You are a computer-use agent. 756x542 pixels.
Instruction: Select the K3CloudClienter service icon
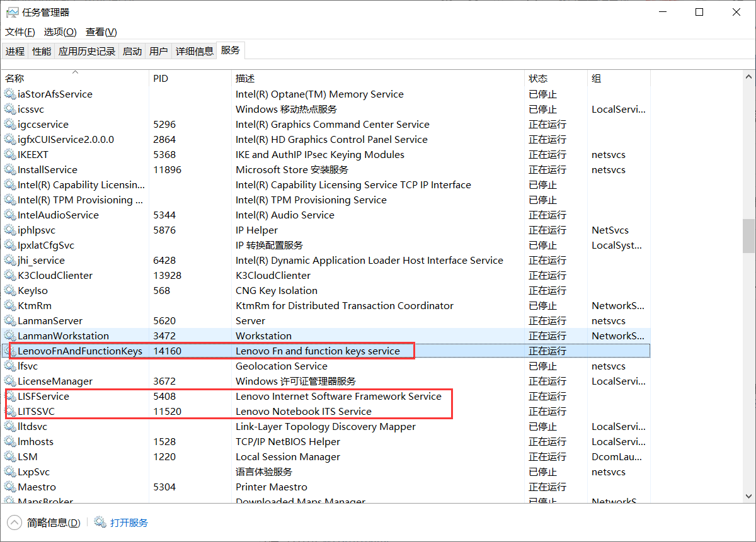(10, 276)
